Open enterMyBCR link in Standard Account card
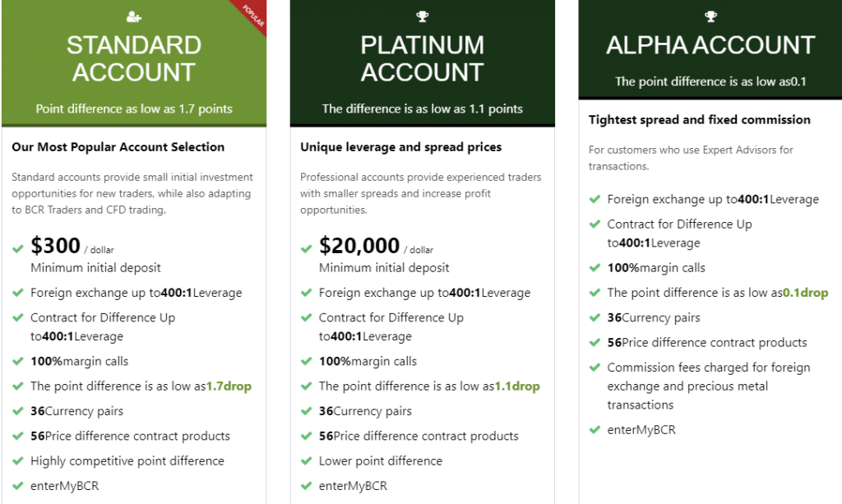The height and width of the screenshot is (504, 842). click(64, 486)
